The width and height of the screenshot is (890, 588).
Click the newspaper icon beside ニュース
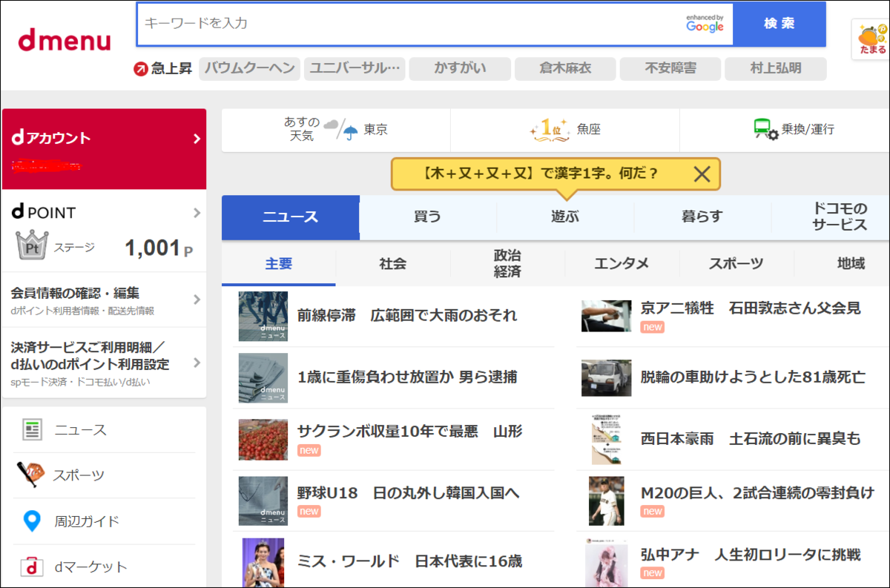(31, 429)
